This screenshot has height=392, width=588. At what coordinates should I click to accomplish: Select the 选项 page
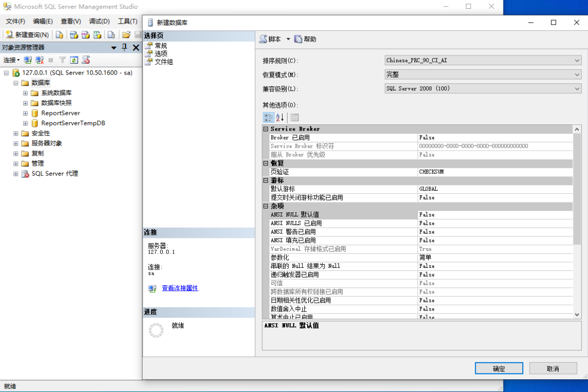[161, 53]
